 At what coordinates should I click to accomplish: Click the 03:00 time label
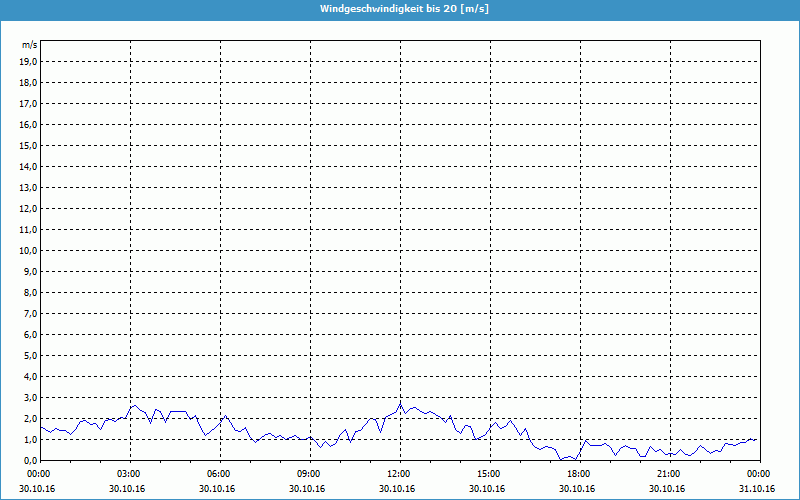coord(129,473)
